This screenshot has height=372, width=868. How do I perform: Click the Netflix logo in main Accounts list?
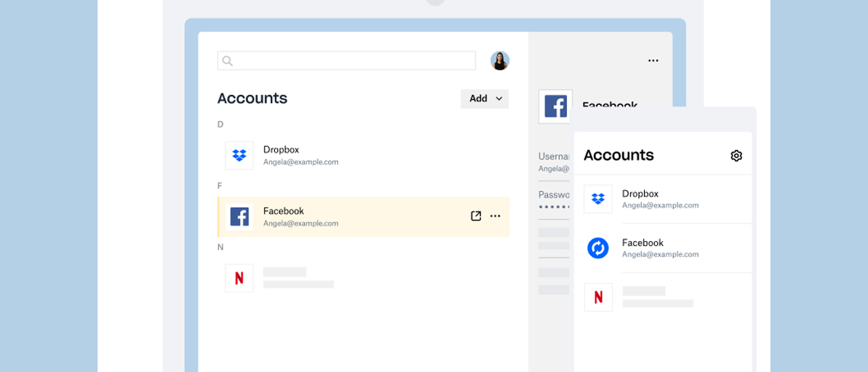239,278
